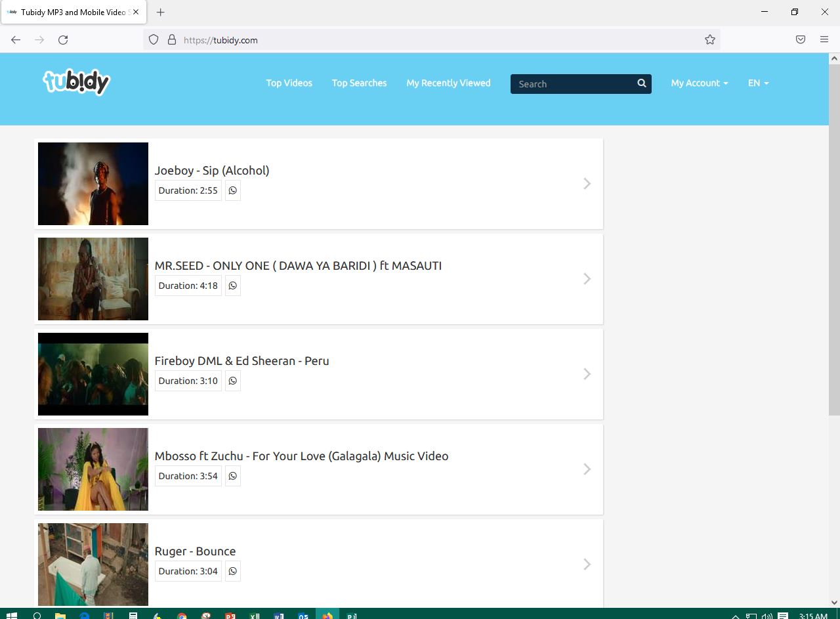Open Excel from the taskbar
Screen dimensions: 840x619
click(x=255, y=616)
